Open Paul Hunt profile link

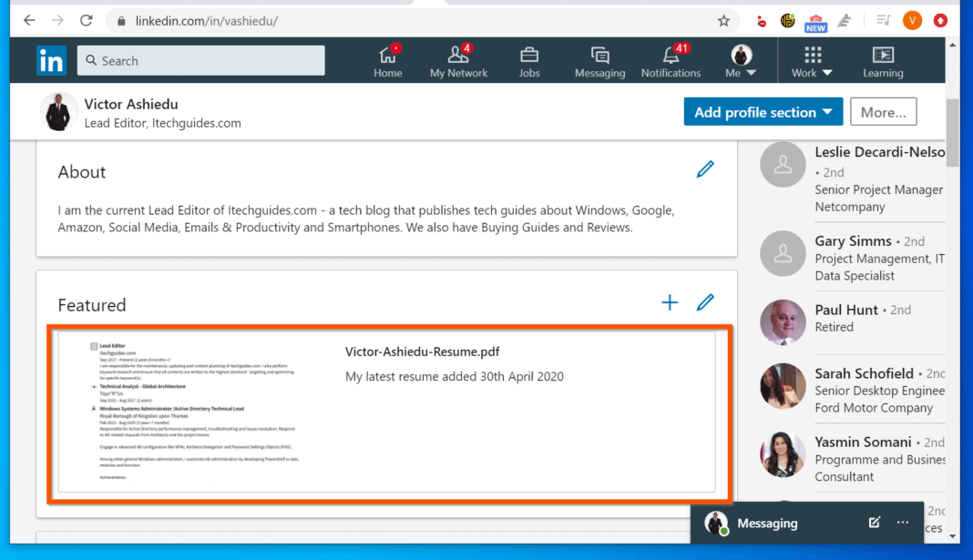(x=846, y=310)
